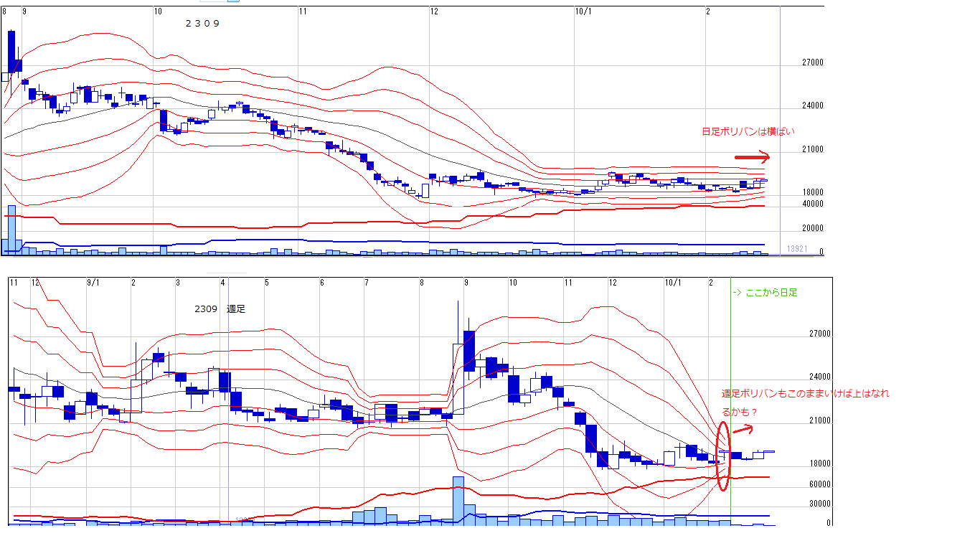Click the 13921 volume value in the upper chart
The image size is (980, 551).
(797, 248)
